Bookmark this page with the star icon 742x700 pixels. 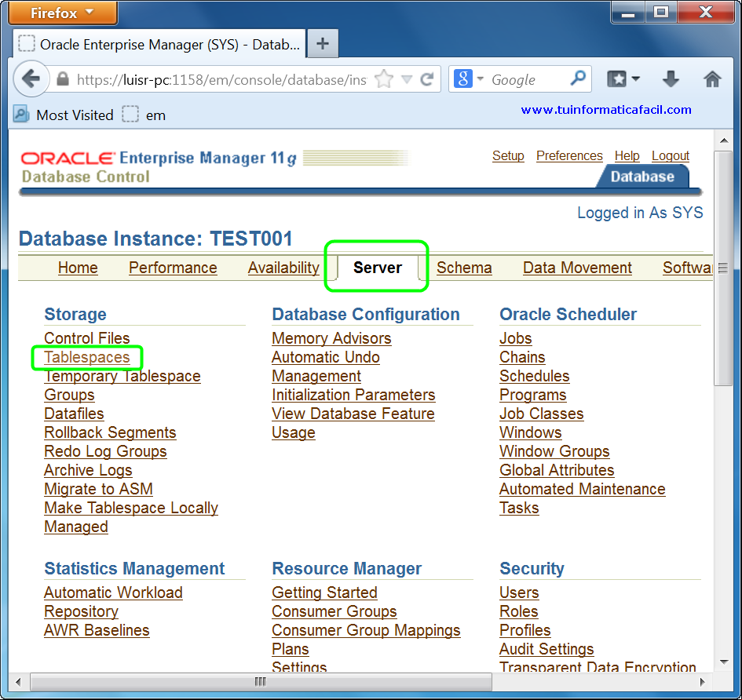[384, 79]
